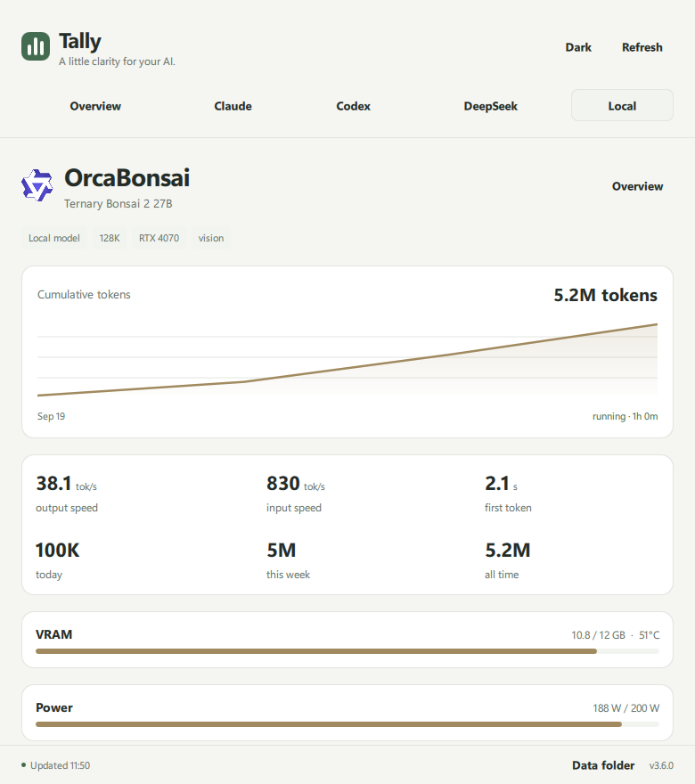This screenshot has height=784, width=695.
Task: Click the 100K today value
Action: tap(58, 551)
